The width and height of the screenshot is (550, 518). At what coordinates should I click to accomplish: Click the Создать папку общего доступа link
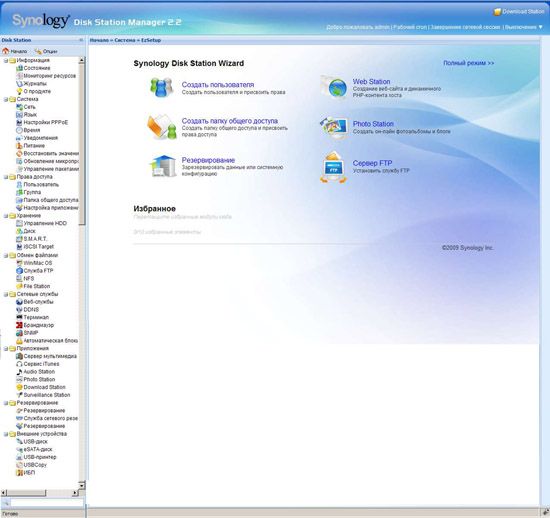pos(230,121)
